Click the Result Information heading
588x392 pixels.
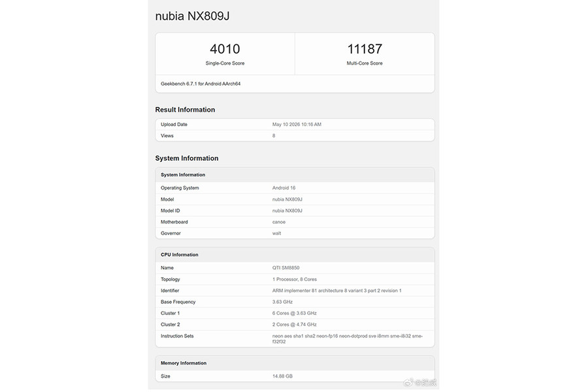(186, 110)
